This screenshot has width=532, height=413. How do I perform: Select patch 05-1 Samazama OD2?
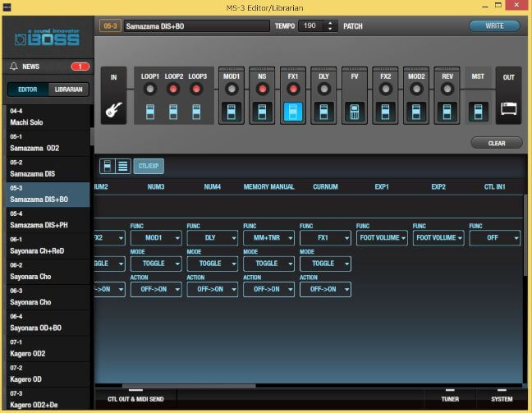coord(48,143)
